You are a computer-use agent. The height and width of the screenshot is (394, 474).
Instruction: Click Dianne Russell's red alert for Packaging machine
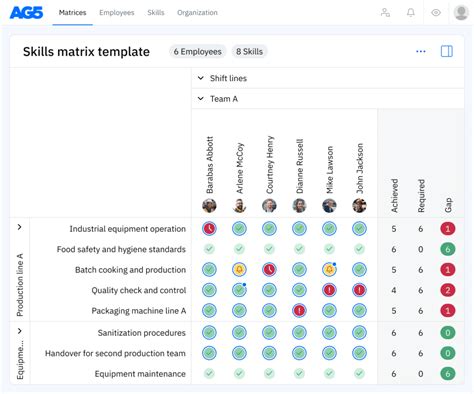(x=299, y=311)
